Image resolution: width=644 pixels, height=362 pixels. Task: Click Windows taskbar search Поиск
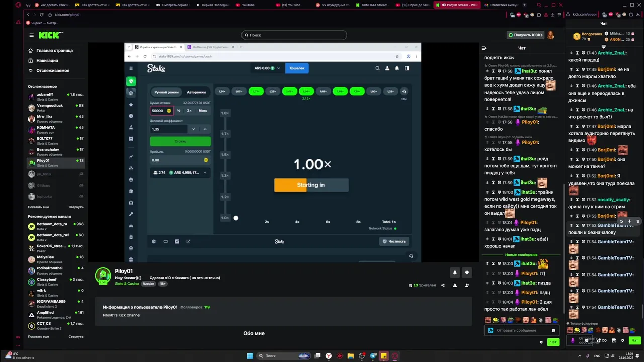pos(283,356)
